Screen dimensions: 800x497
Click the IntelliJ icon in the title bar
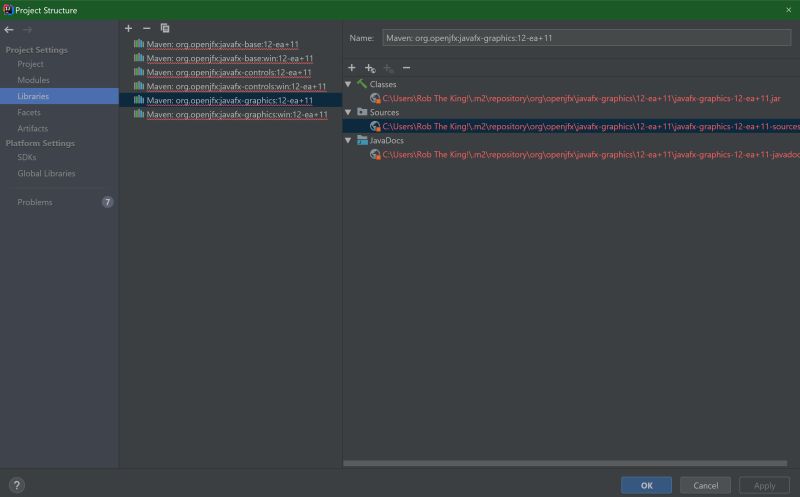pos(8,10)
